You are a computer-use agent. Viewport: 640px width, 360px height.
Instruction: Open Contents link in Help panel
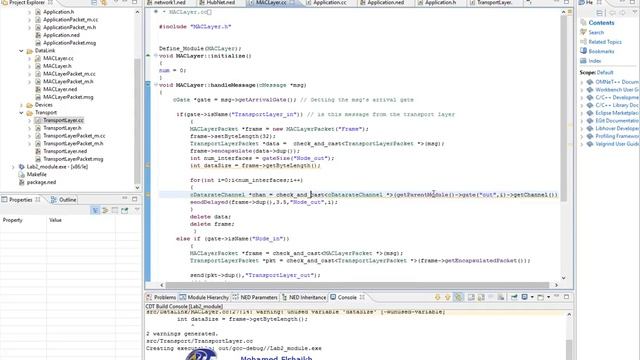coord(601,23)
